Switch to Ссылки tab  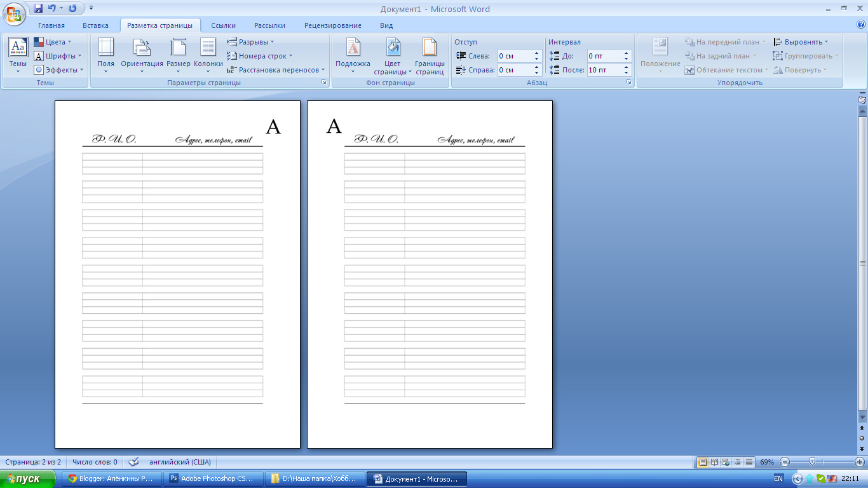click(224, 25)
